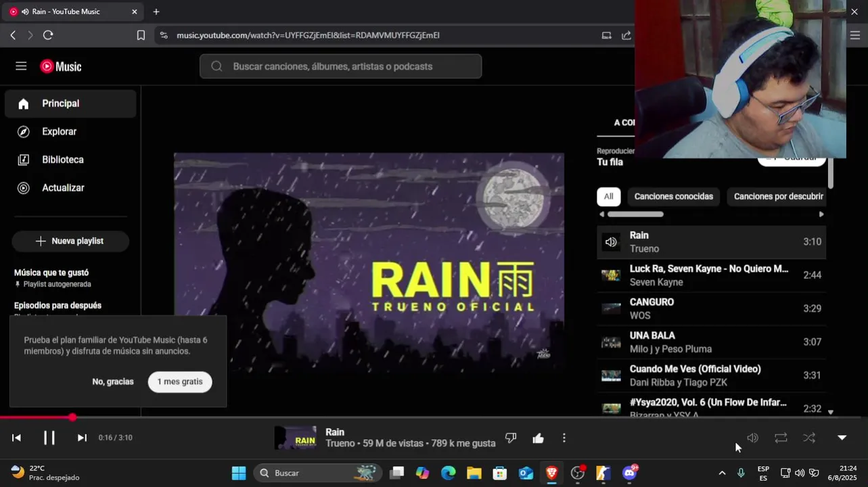Open the weather widget 22°C

click(x=45, y=473)
